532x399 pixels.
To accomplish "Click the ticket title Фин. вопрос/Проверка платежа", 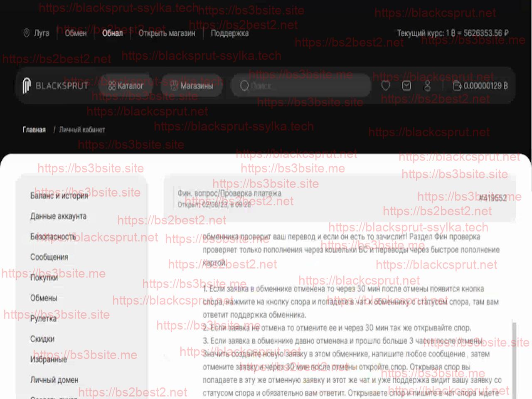I will [229, 193].
